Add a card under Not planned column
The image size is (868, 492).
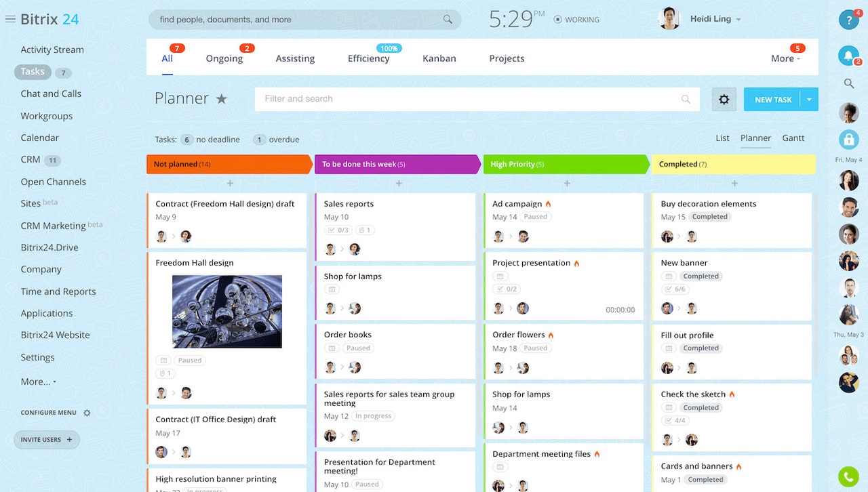pyautogui.click(x=230, y=184)
